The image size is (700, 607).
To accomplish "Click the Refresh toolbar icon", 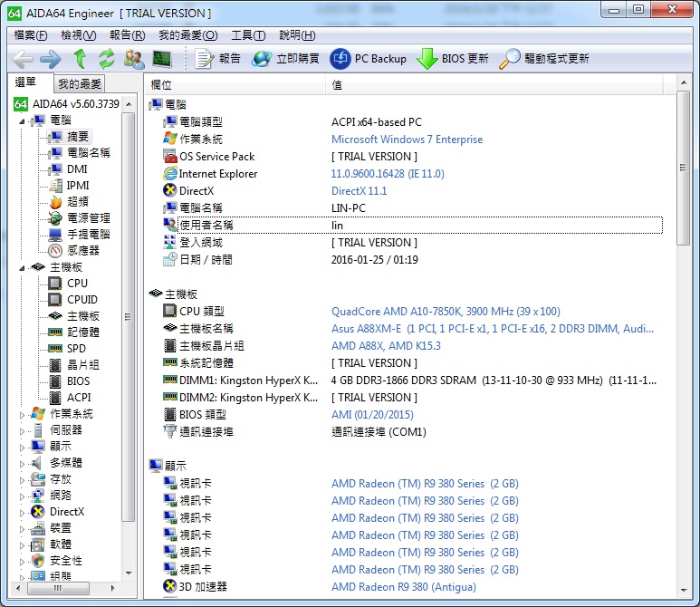I will (x=107, y=59).
